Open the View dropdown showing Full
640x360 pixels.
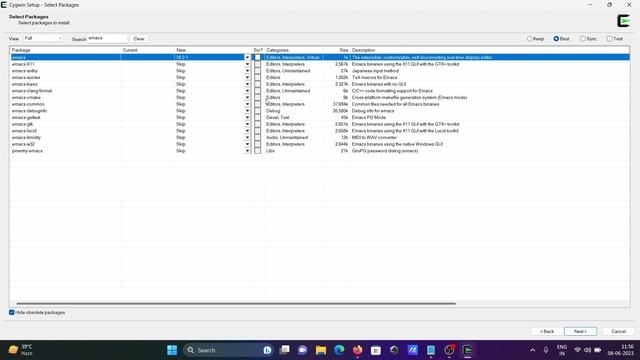(43, 38)
